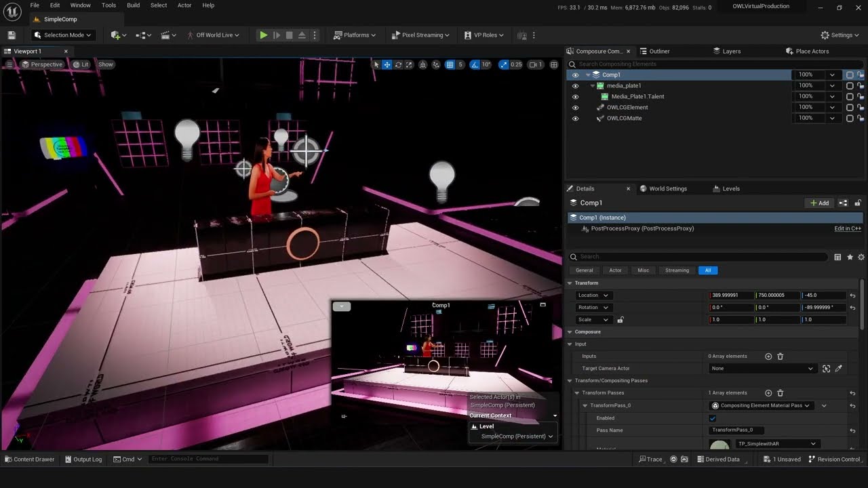The image size is (868, 488).
Task: Click the Save icon in main toolbar
Action: [12, 35]
